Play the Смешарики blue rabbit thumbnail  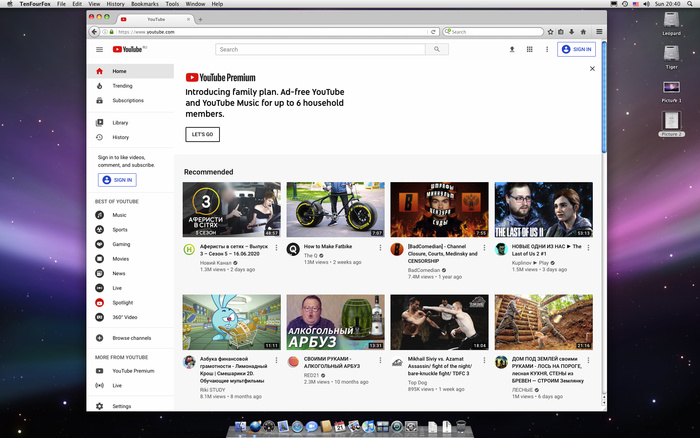coord(232,322)
